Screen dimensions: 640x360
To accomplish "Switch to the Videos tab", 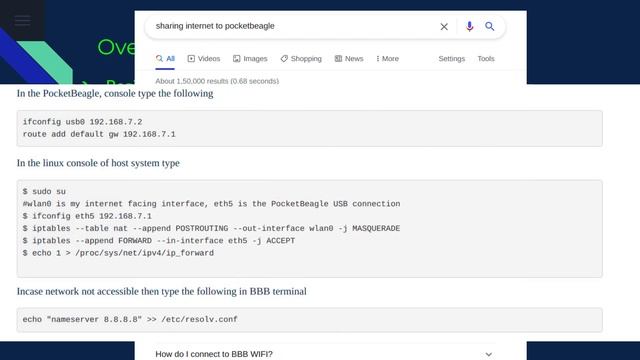I will pyautogui.click(x=204, y=59).
